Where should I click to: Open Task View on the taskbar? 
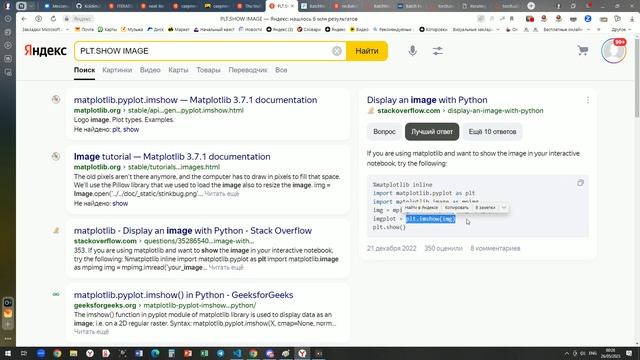tap(24, 353)
